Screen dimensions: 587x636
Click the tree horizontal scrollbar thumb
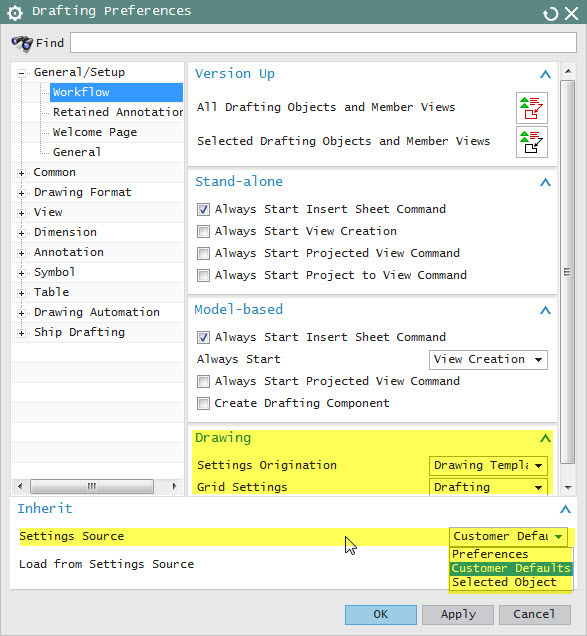92,486
